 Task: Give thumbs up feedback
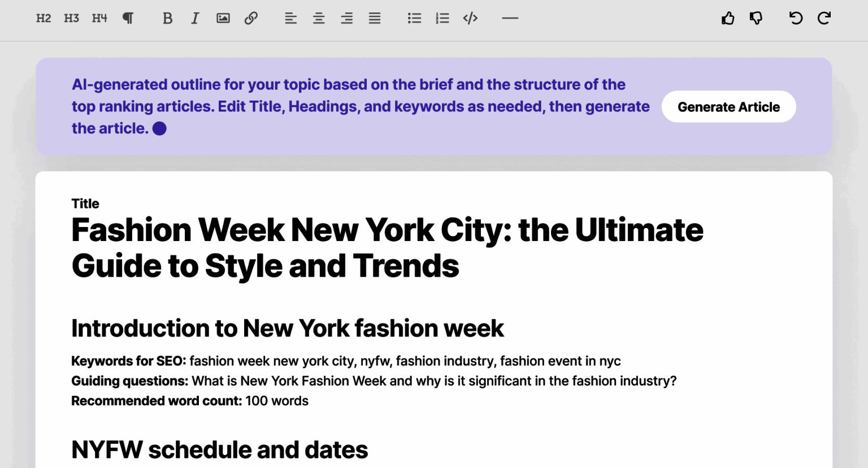point(728,18)
